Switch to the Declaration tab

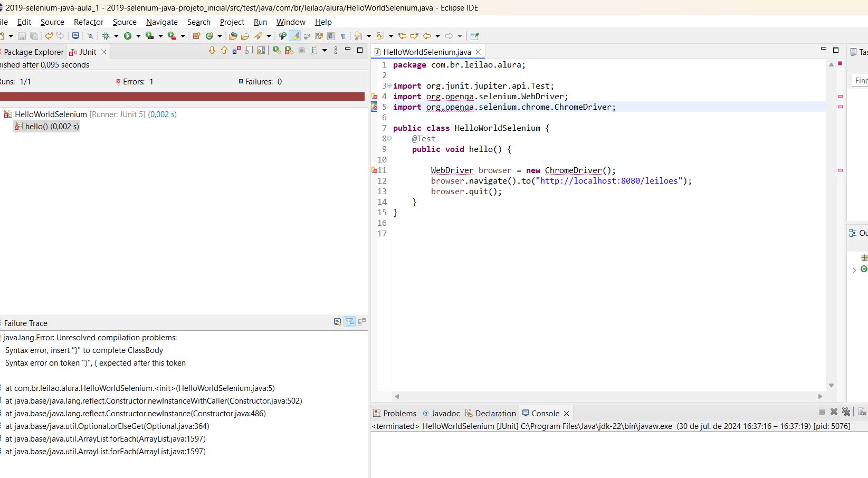pos(490,413)
